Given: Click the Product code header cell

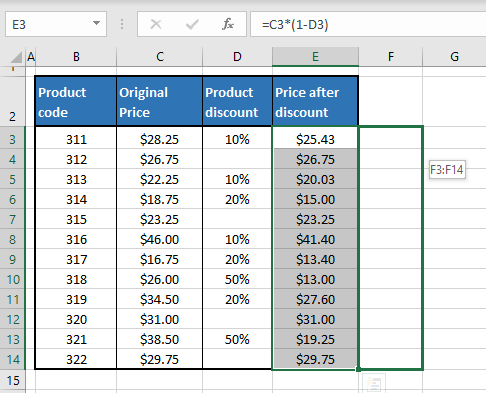Looking at the screenshot, I should pos(76,101).
